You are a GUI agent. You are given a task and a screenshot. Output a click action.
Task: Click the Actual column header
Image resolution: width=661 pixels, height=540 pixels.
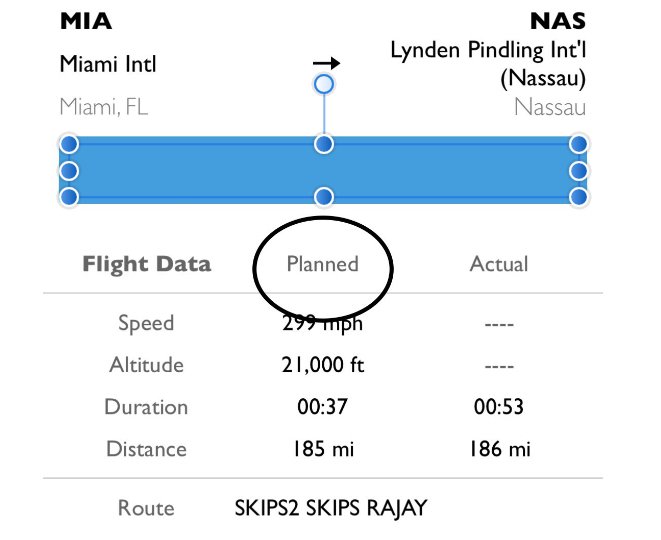point(499,264)
